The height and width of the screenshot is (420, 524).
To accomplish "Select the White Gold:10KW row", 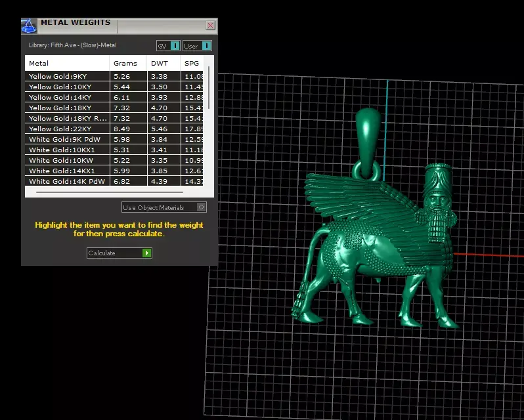I will pyautogui.click(x=114, y=160).
